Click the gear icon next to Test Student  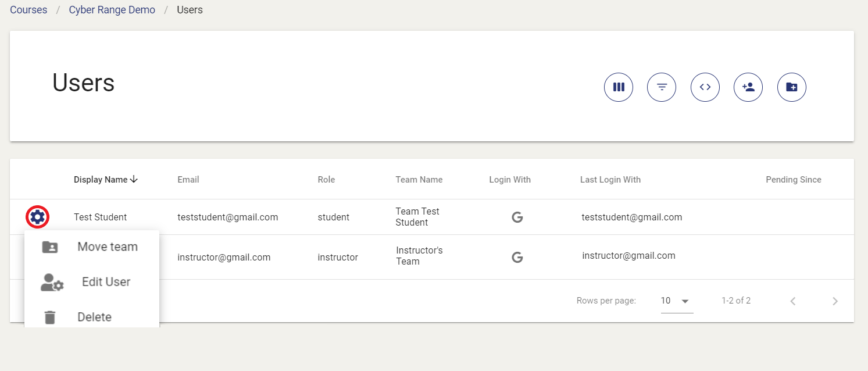(x=37, y=216)
